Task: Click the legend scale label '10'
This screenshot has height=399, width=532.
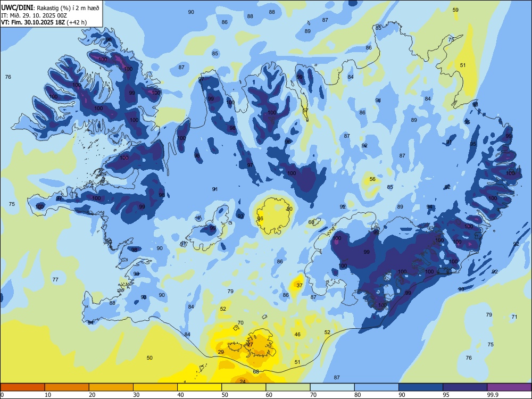Action: tap(48, 395)
